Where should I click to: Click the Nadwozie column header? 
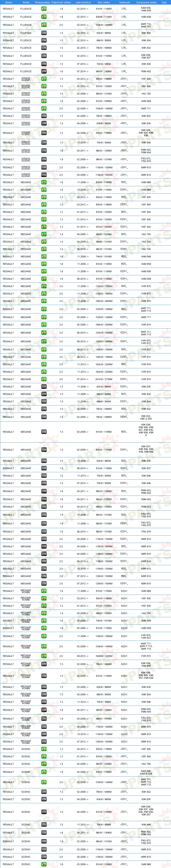[x=124, y=2]
